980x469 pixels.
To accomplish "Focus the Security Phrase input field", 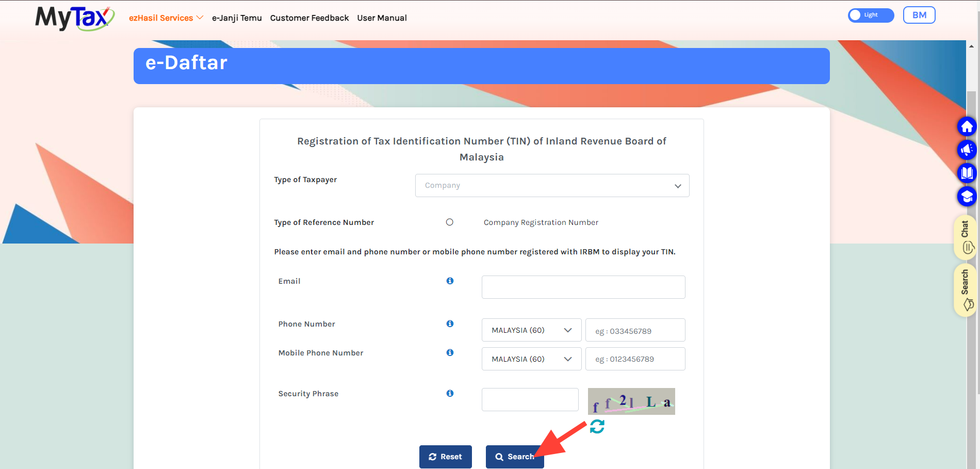I will click(530, 400).
